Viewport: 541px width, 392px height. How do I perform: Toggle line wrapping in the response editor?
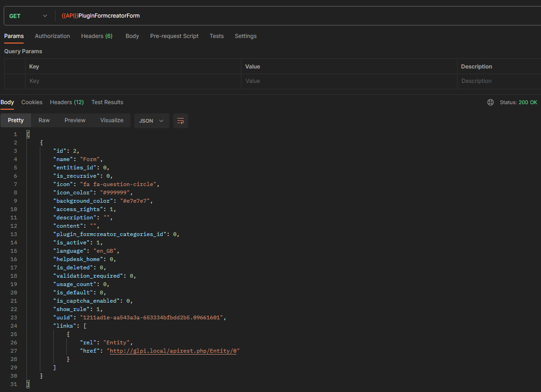(180, 121)
